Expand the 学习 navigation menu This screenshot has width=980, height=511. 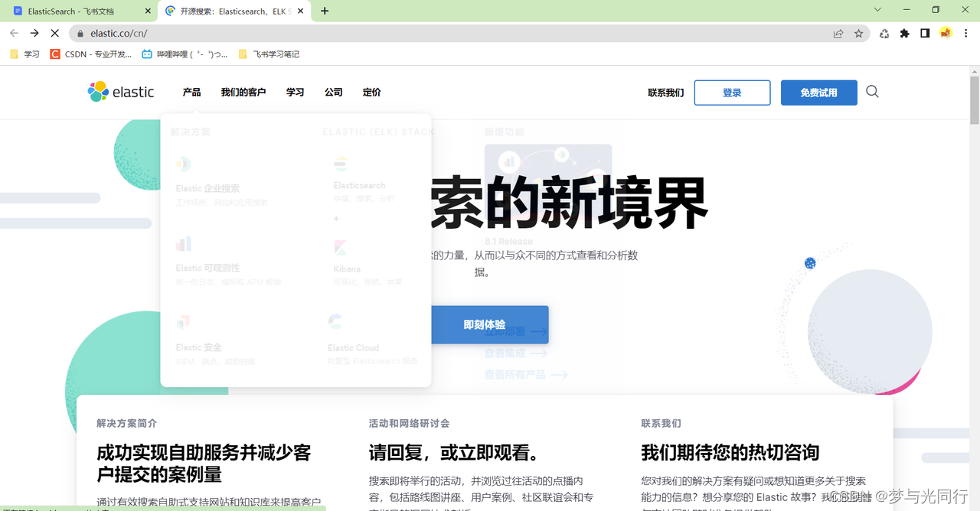pos(295,92)
